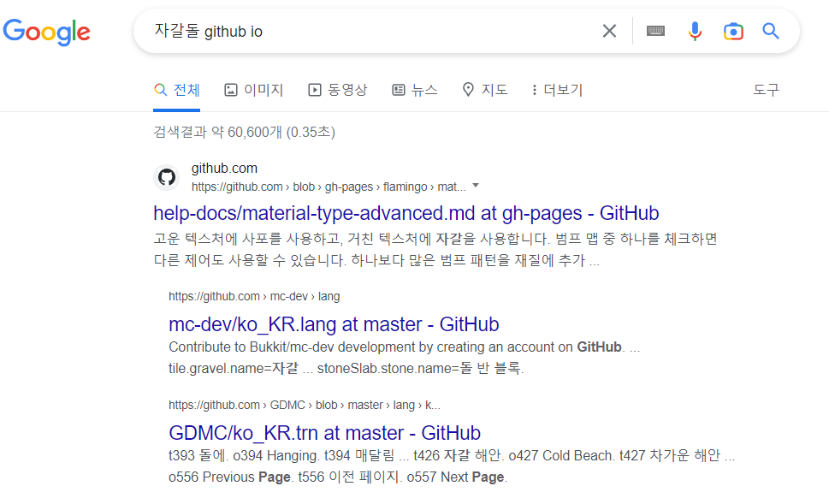The image size is (829, 504).
Task: Switch to the 이미지 tab
Action: (254, 90)
